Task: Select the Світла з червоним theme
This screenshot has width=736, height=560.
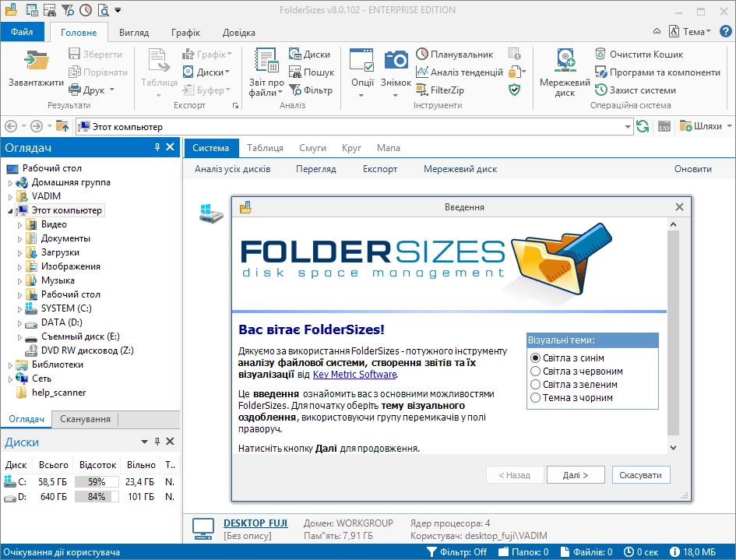Action: 576,372
